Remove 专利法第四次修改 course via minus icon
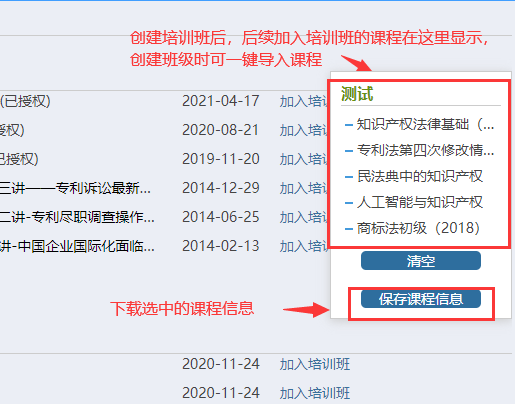Screen dimensions: 515x404 349,151
